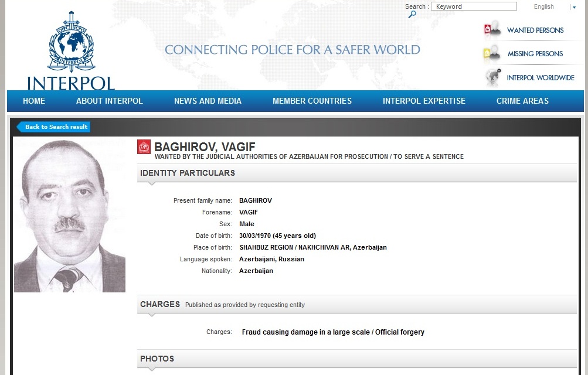
Task: Click the BAGHIROV, VAGIF name heading
Action: (x=205, y=146)
